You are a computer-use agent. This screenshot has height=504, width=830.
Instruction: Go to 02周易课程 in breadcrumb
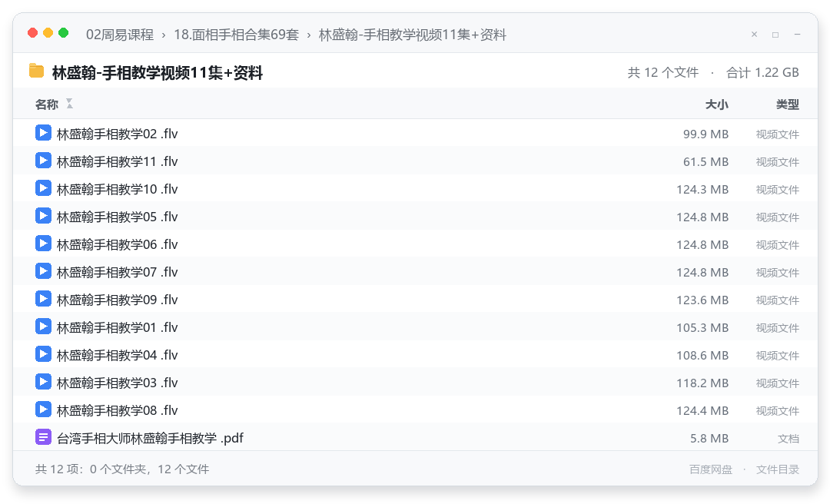(x=120, y=35)
